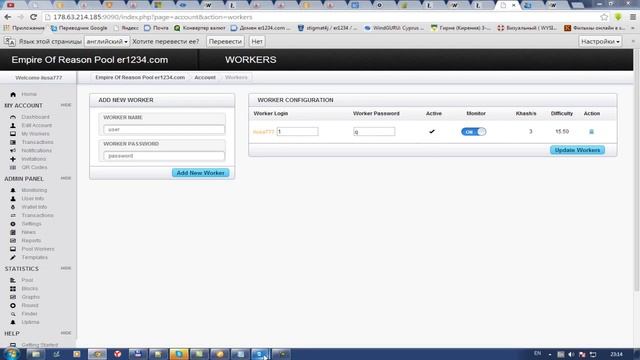
Task: Open Getting Started help link
Action: tap(39, 345)
